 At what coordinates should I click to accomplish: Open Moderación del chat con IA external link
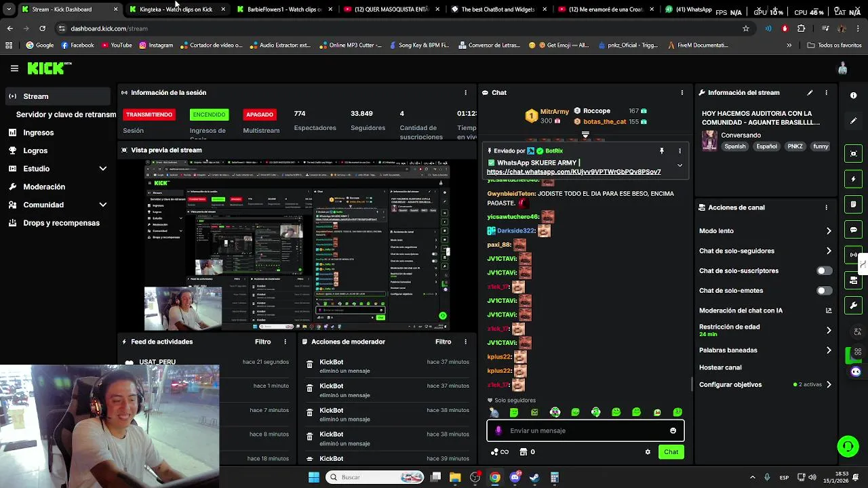coord(829,310)
